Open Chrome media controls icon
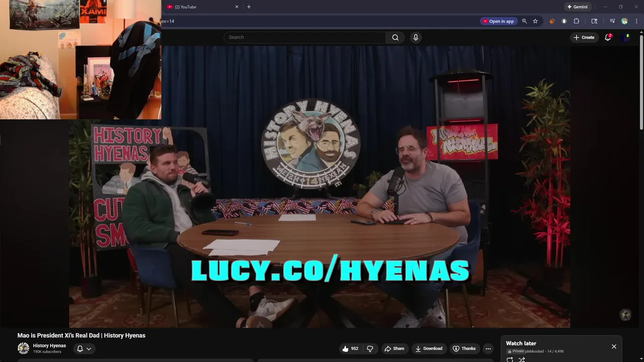The height and width of the screenshot is (362, 644). (612, 21)
